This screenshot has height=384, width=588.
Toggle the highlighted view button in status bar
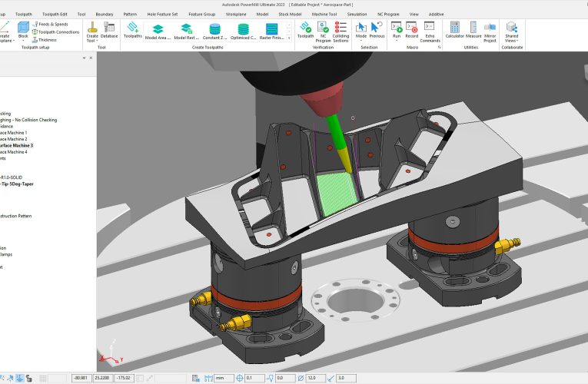point(20,378)
